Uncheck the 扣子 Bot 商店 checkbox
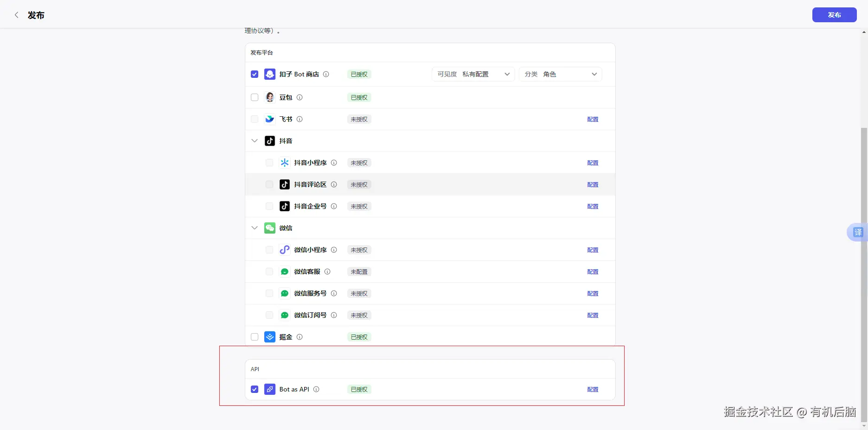 [x=255, y=74]
